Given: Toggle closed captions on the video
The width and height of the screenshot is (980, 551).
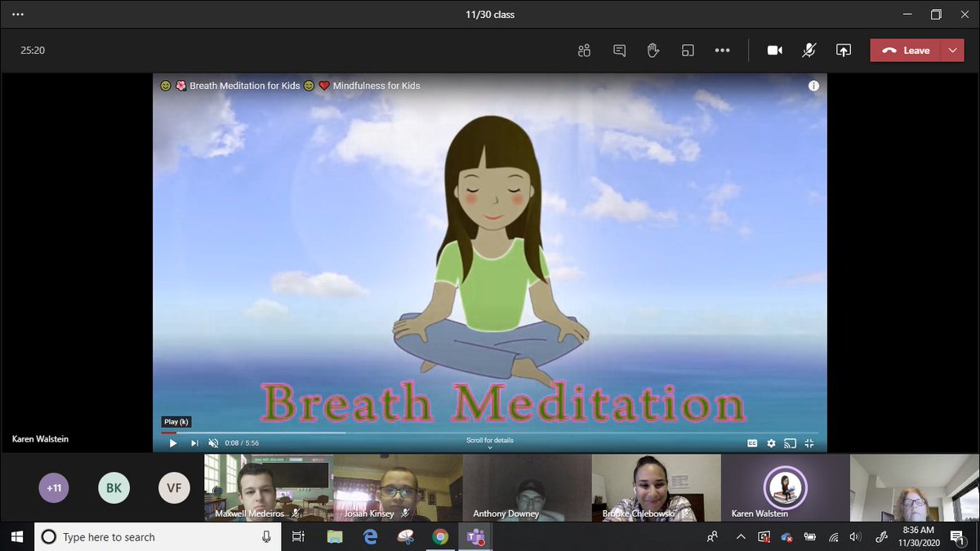Looking at the screenshot, I should (752, 443).
